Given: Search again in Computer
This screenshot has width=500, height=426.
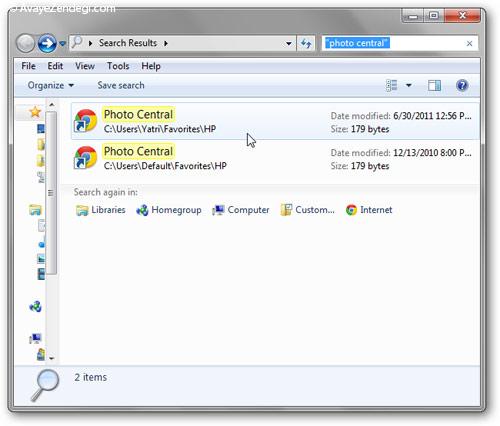Looking at the screenshot, I should click(241, 210).
